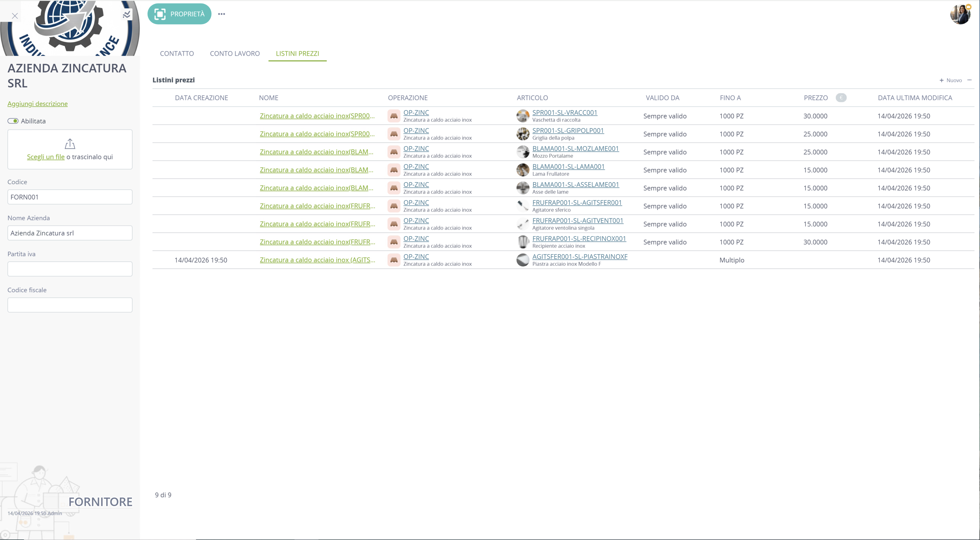Click the Proprietà frame icon
Screen dimensions: 980x540
[160, 14]
